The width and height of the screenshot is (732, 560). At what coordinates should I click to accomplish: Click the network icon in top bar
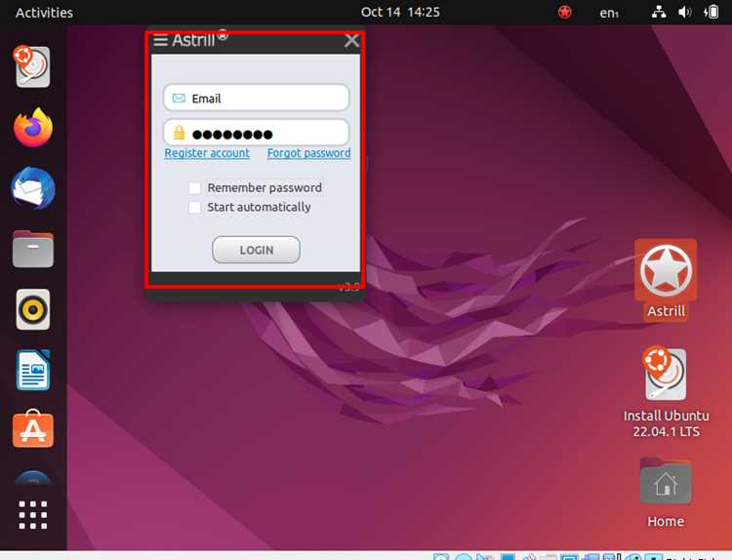point(659,12)
